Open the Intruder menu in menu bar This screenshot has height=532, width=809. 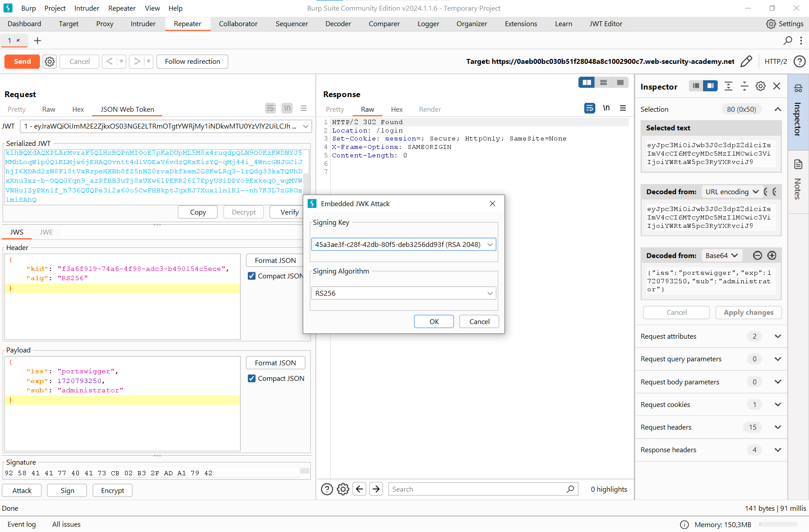pyautogui.click(x=86, y=8)
